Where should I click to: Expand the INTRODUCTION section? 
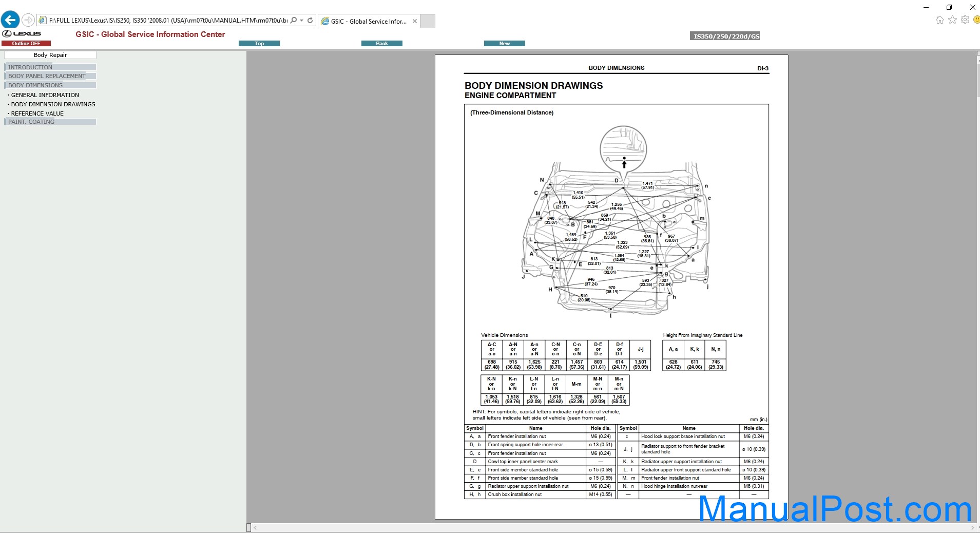click(x=50, y=67)
